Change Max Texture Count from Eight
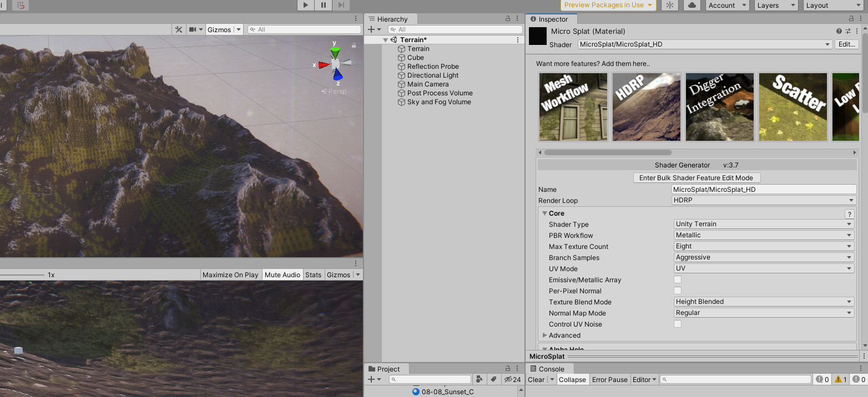Viewport: 868px width, 397px height. [763, 246]
